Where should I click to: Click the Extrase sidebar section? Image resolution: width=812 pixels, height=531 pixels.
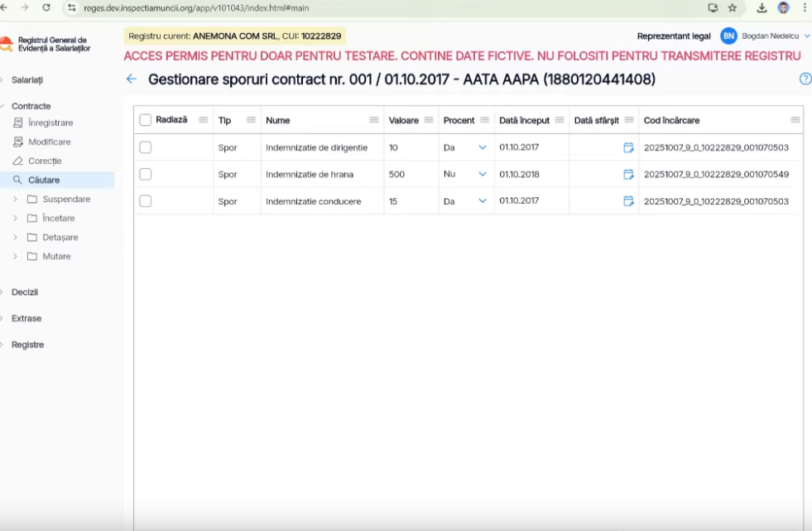[x=26, y=318]
